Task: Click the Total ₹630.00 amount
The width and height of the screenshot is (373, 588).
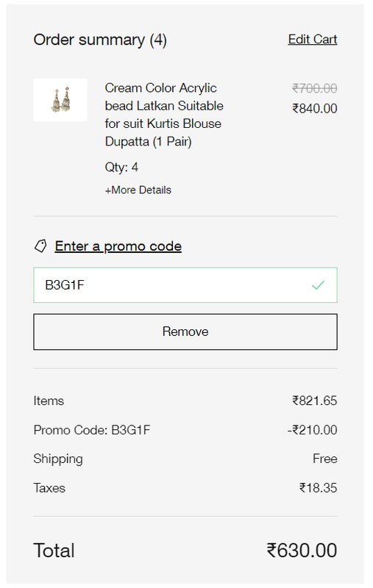Action: coord(302,551)
